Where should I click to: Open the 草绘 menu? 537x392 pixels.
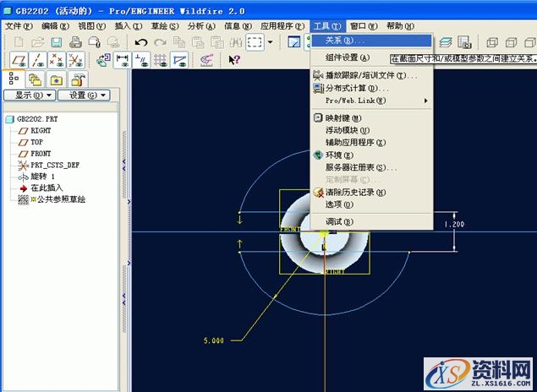(165, 26)
